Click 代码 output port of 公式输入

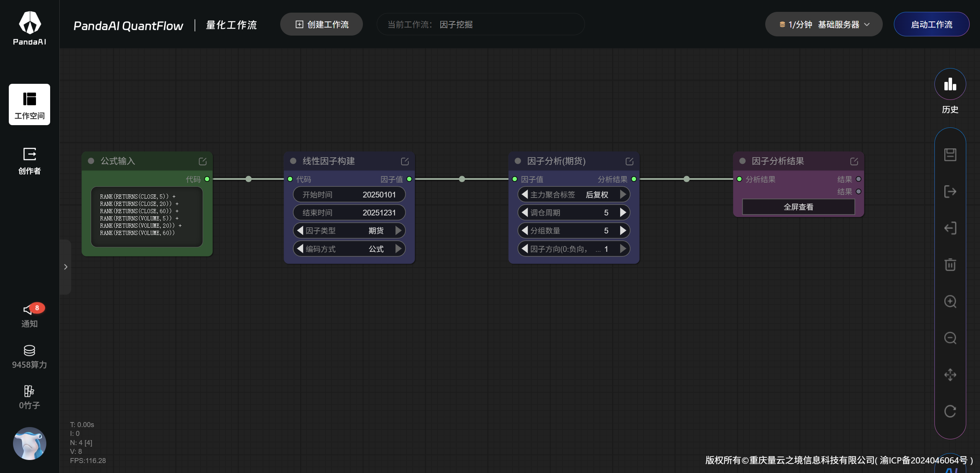coord(207,179)
